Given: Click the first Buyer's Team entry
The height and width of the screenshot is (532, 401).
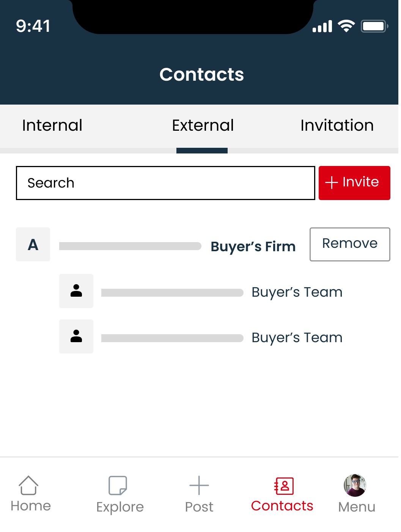Looking at the screenshot, I should pos(297,292).
